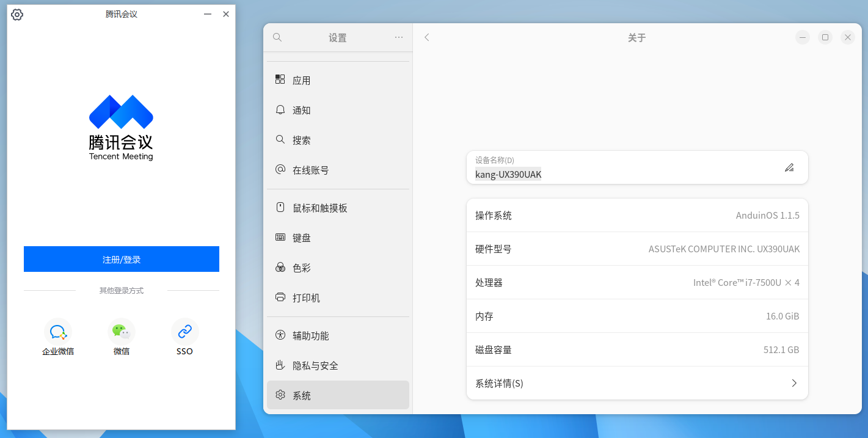Click the 色彩 color icon in sidebar
The image size is (868, 438).
tap(280, 268)
